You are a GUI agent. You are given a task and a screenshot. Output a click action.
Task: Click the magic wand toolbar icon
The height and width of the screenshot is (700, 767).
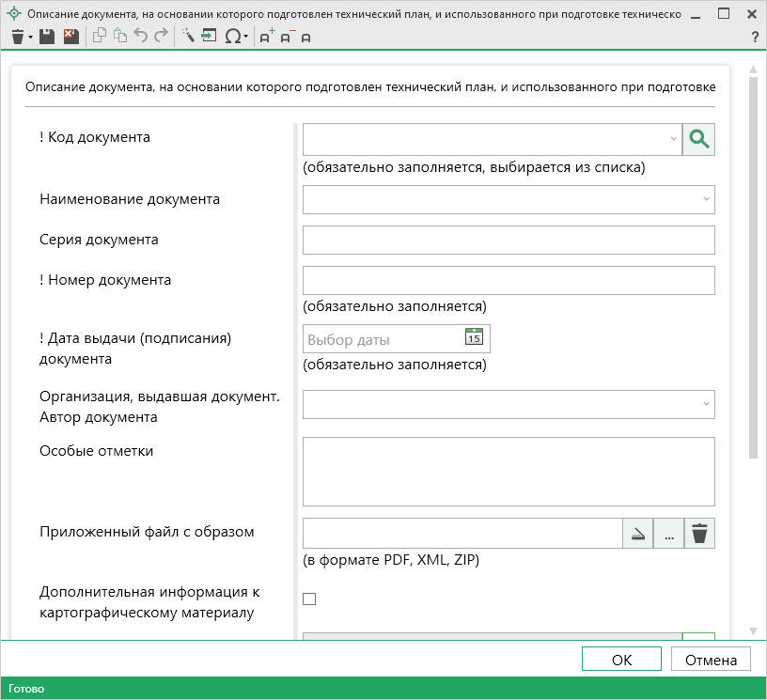tap(187, 37)
